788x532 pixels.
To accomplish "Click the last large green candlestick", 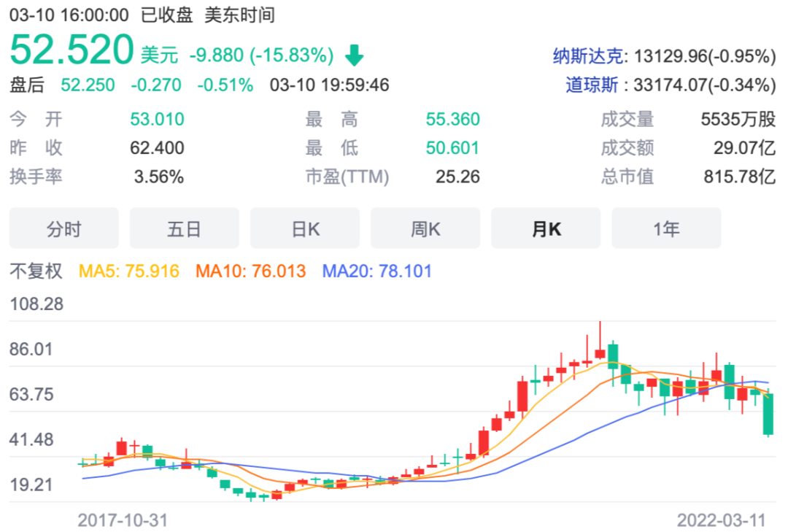I will coord(768,415).
